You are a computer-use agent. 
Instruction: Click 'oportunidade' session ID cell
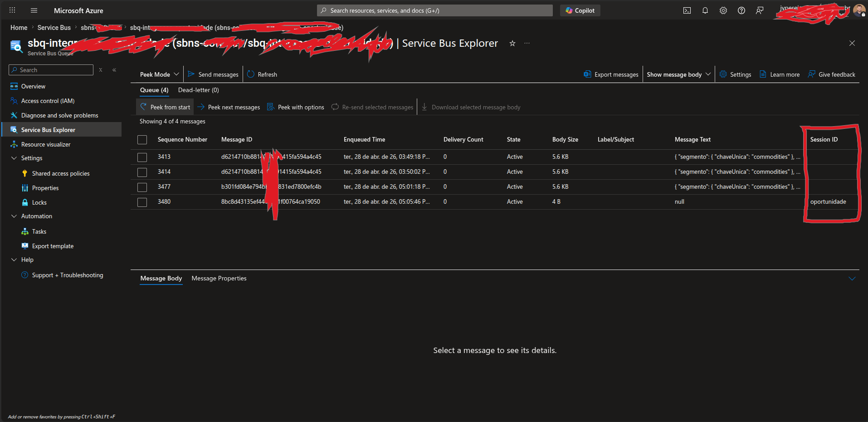click(828, 202)
